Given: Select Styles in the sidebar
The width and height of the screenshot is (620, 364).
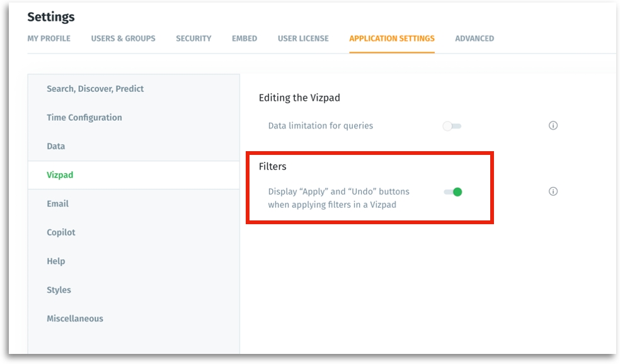Looking at the screenshot, I should (x=59, y=290).
